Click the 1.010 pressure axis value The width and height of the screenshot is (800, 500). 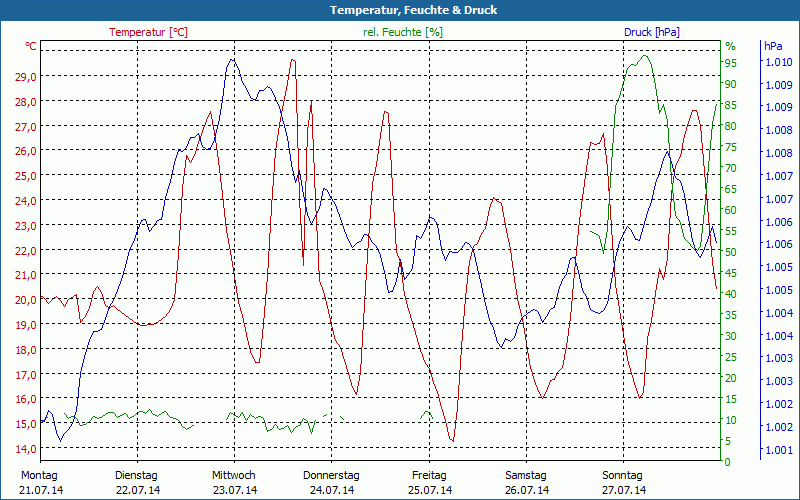pos(778,62)
